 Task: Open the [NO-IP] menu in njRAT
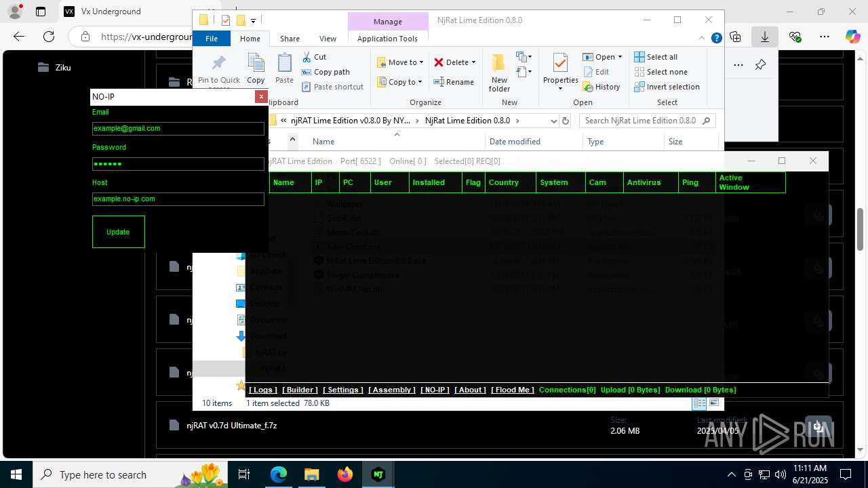[435, 390]
